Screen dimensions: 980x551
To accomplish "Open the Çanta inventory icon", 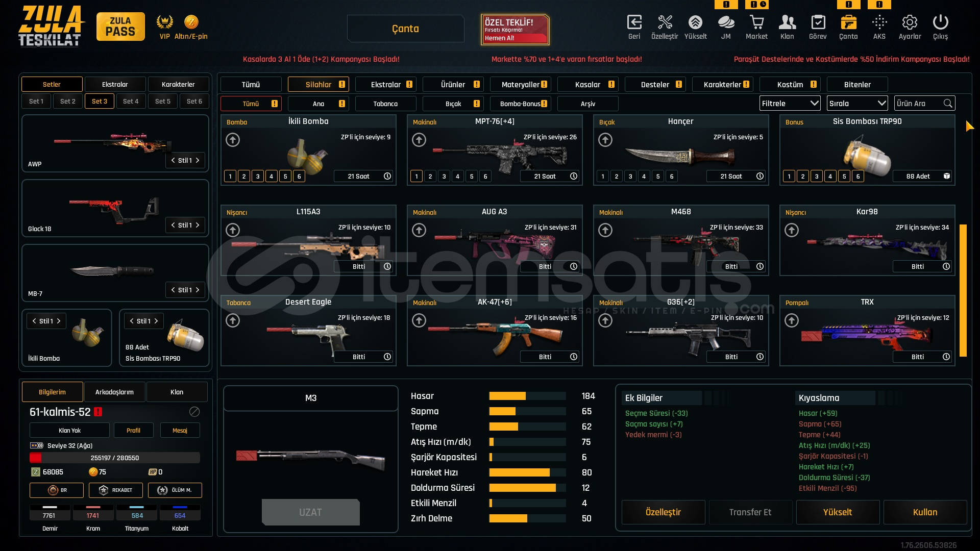I will [848, 22].
